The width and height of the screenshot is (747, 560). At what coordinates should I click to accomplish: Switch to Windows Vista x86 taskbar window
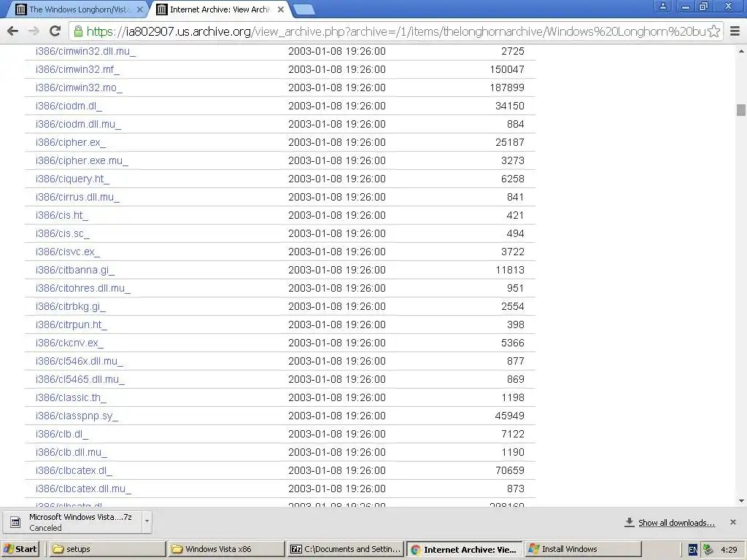pyautogui.click(x=227, y=549)
